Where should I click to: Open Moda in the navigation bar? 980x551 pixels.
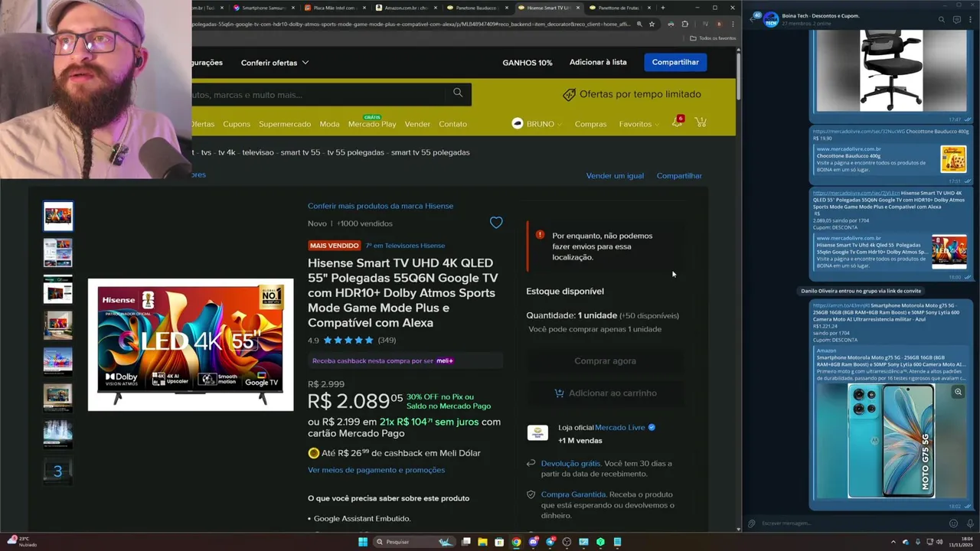pos(329,124)
